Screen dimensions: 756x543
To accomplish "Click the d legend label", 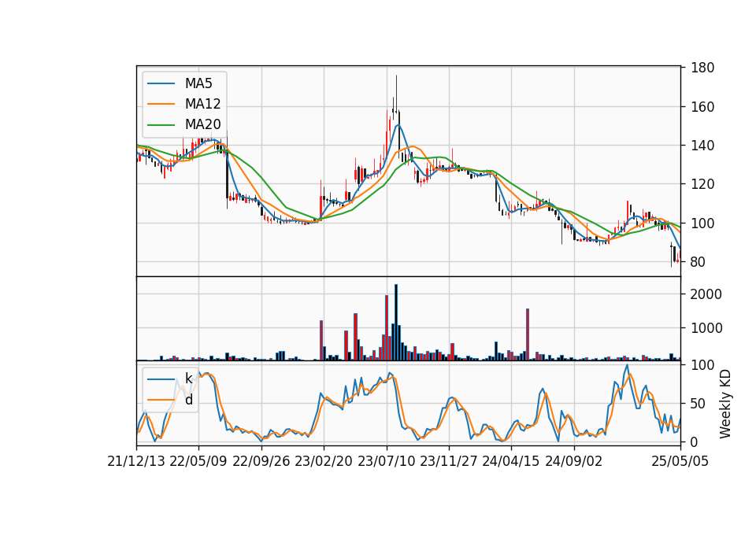I will point(189,400).
